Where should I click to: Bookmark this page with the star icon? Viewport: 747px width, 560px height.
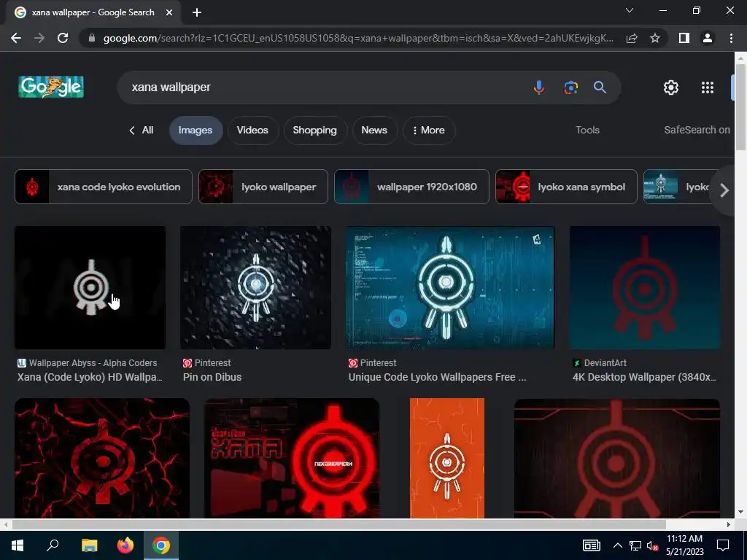point(655,38)
